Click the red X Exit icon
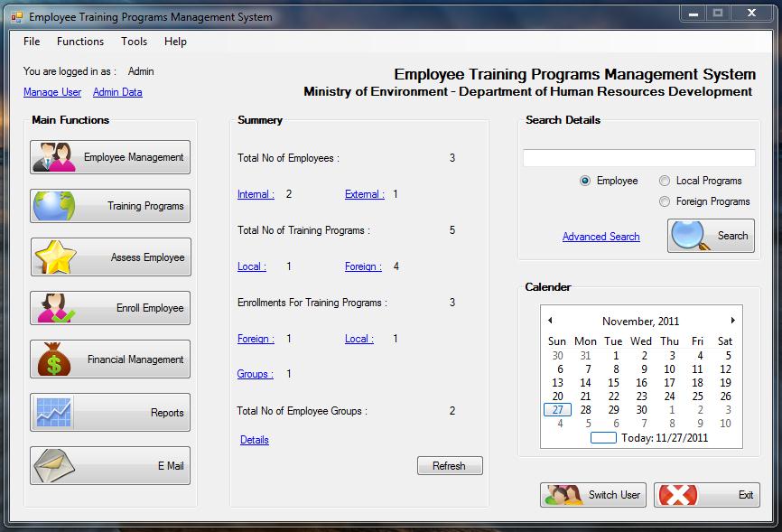782x532 pixels. tap(678, 495)
